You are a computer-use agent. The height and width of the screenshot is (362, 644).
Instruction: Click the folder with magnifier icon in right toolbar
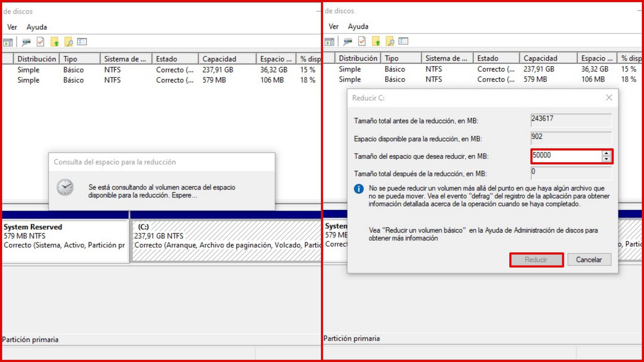point(390,41)
